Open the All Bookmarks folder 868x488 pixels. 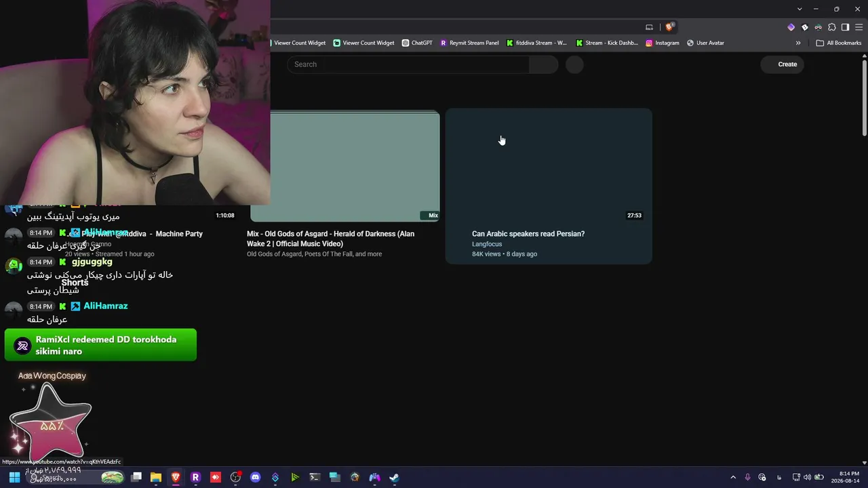click(x=839, y=43)
